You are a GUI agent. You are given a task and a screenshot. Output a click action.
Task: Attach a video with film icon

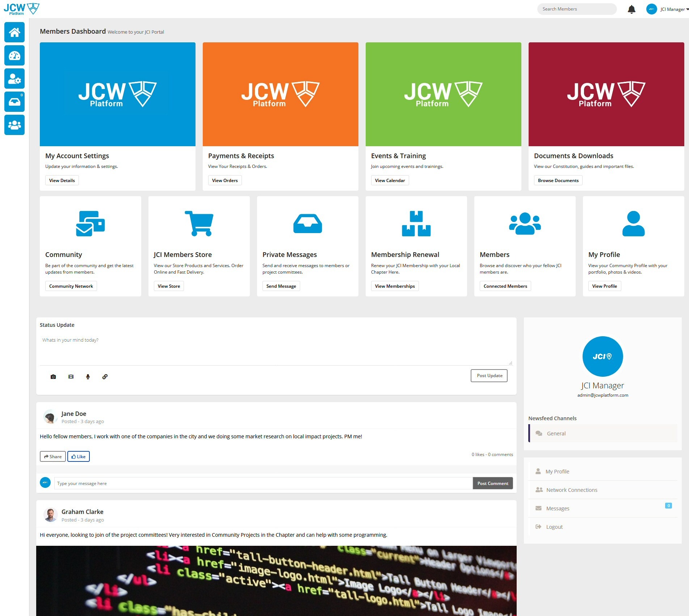pos(71,377)
